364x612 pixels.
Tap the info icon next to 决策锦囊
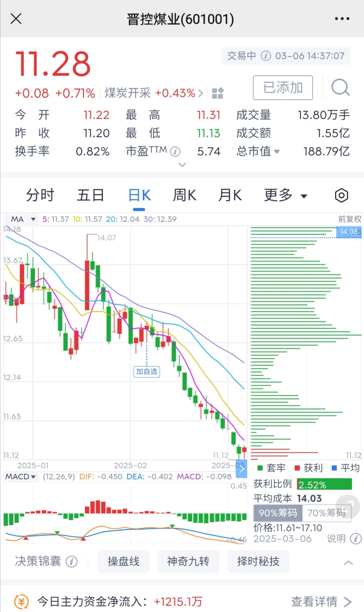(71, 561)
